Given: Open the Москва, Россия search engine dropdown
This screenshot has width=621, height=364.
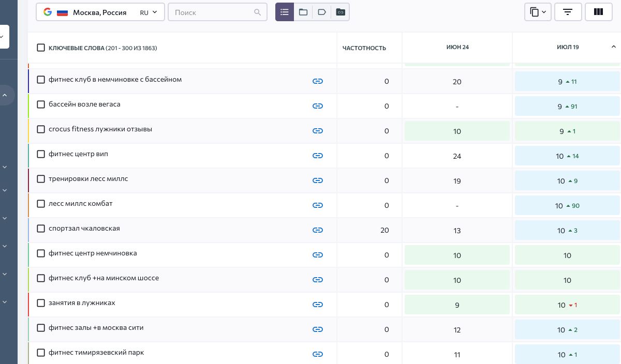Looking at the screenshot, I should [100, 12].
